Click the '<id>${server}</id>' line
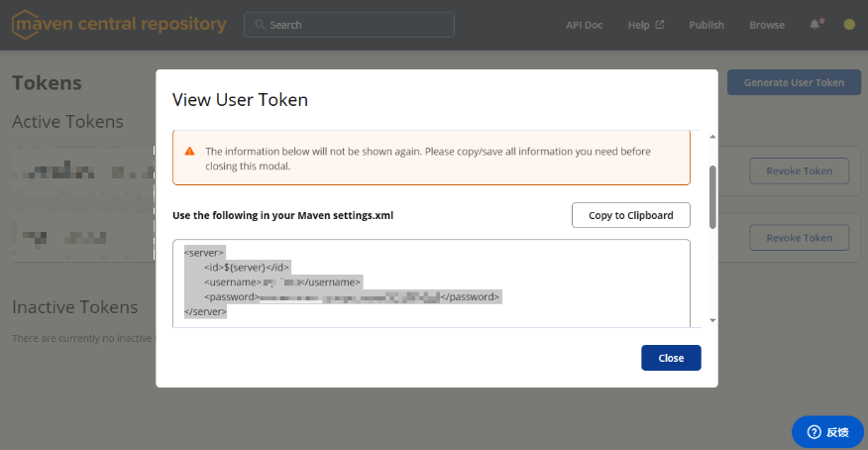 pyautogui.click(x=247, y=268)
